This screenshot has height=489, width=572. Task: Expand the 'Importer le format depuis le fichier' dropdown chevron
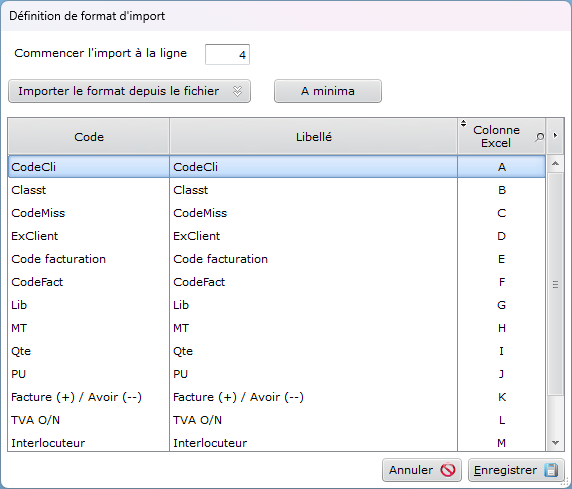(x=237, y=91)
